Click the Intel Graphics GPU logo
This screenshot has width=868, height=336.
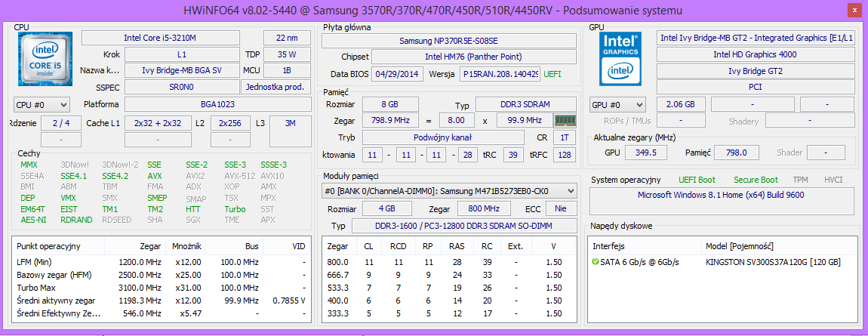pyautogui.click(x=620, y=59)
